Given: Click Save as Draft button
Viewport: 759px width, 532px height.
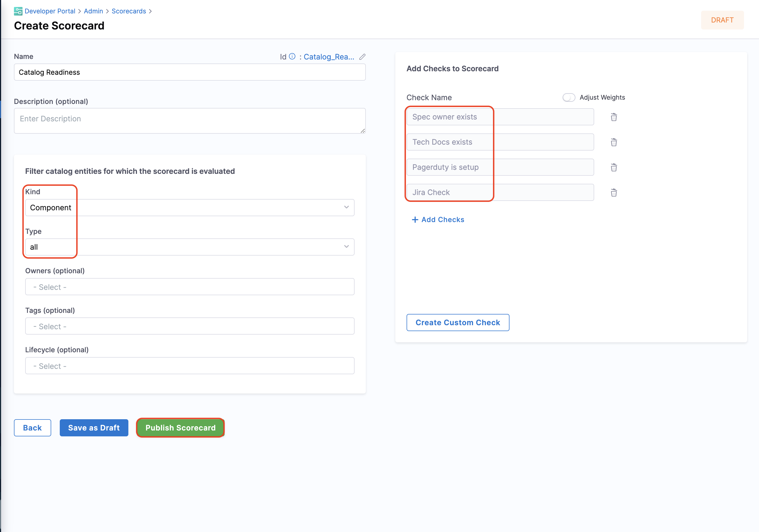Looking at the screenshot, I should point(94,428).
